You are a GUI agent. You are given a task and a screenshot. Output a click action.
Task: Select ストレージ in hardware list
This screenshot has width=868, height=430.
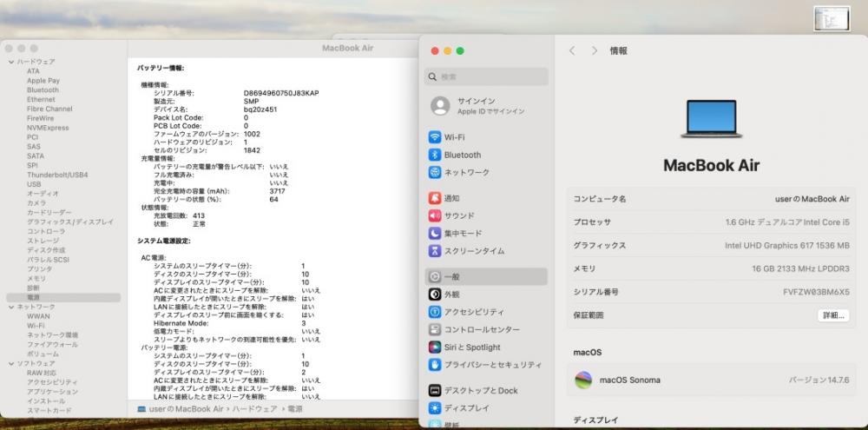(43, 241)
